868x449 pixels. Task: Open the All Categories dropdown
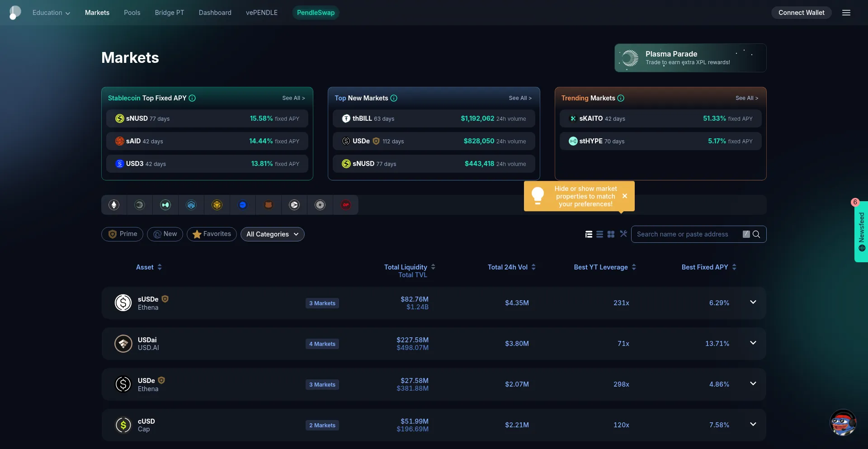point(272,234)
